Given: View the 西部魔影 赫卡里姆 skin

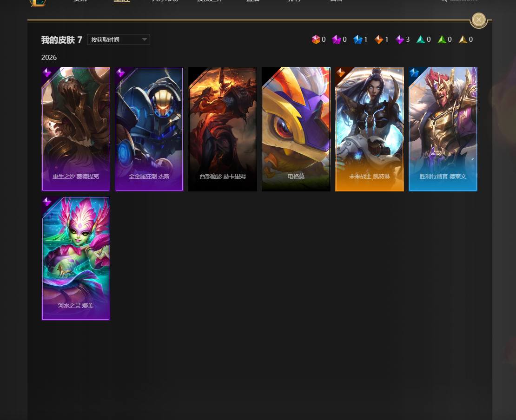Looking at the screenshot, I should 223,129.
